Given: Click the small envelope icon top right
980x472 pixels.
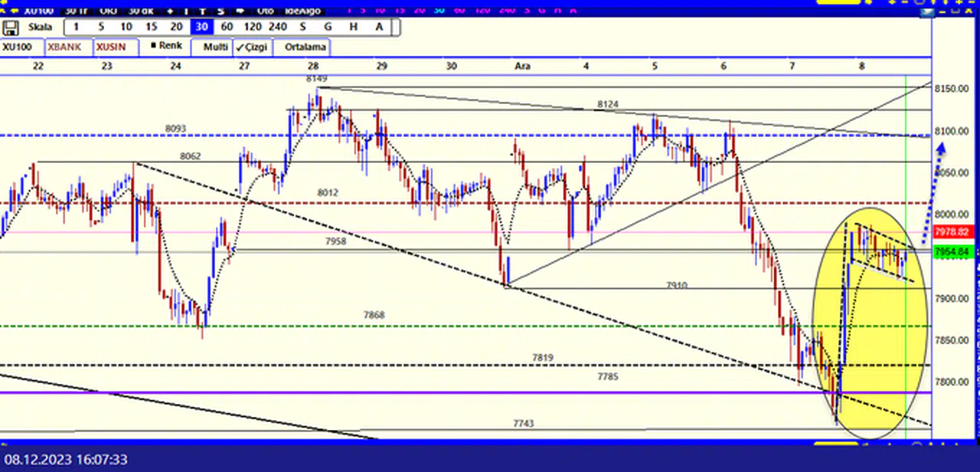Looking at the screenshot, I should [x=929, y=11].
